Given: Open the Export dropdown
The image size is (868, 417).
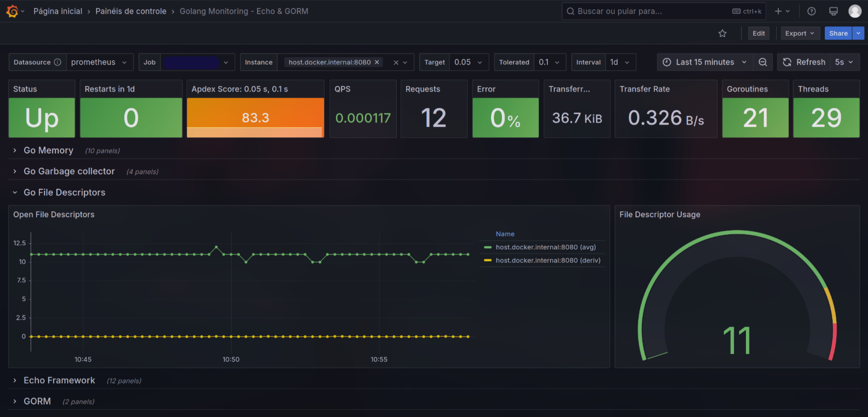Looking at the screenshot, I should (800, 33).
